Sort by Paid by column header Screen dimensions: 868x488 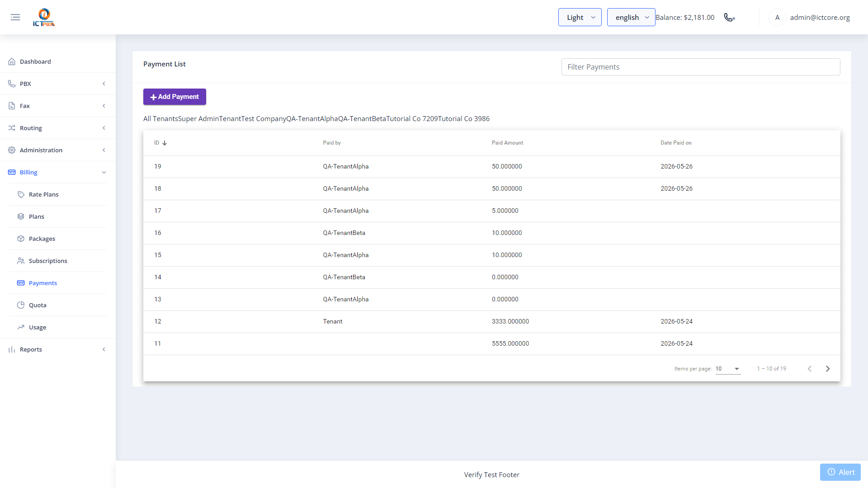pyautogui.click(x=332, y=143)
